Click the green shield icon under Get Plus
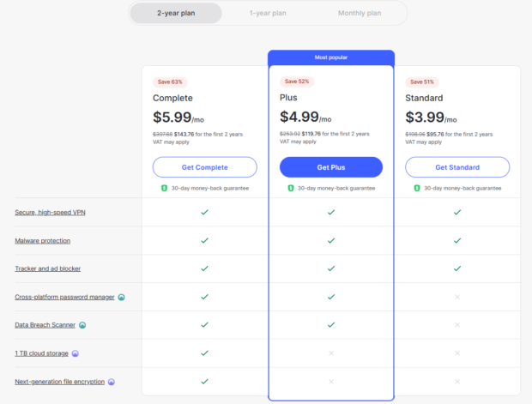This screenshot has height=404, width=532. point(291,188)
